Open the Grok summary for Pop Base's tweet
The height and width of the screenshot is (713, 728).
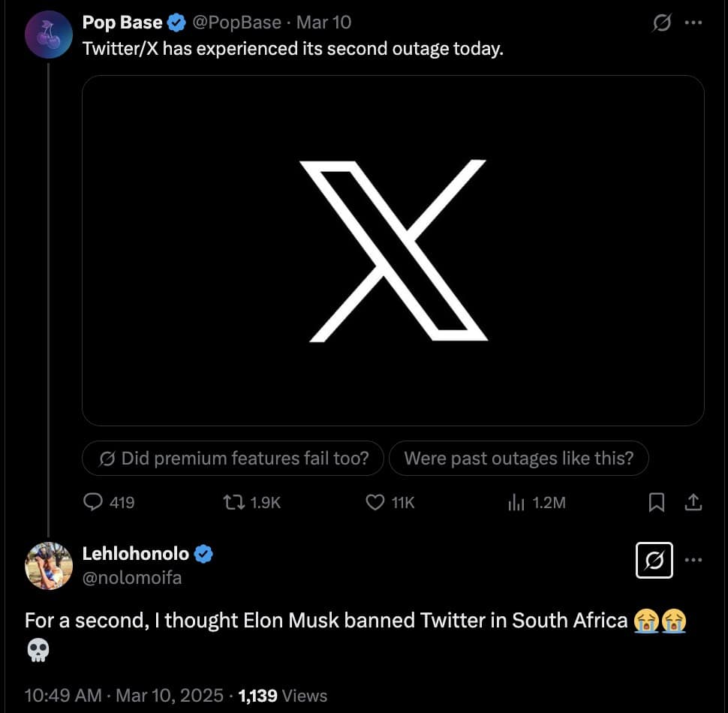point(661,23)
